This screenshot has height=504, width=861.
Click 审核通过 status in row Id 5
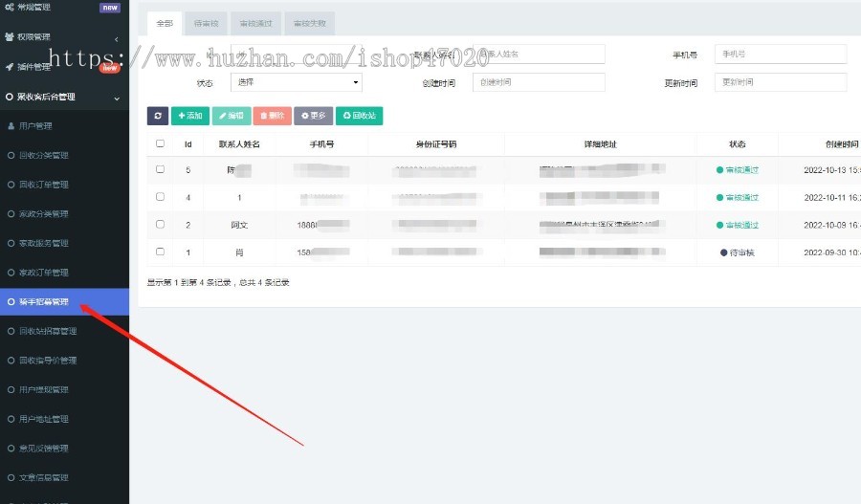pos(738,170)
